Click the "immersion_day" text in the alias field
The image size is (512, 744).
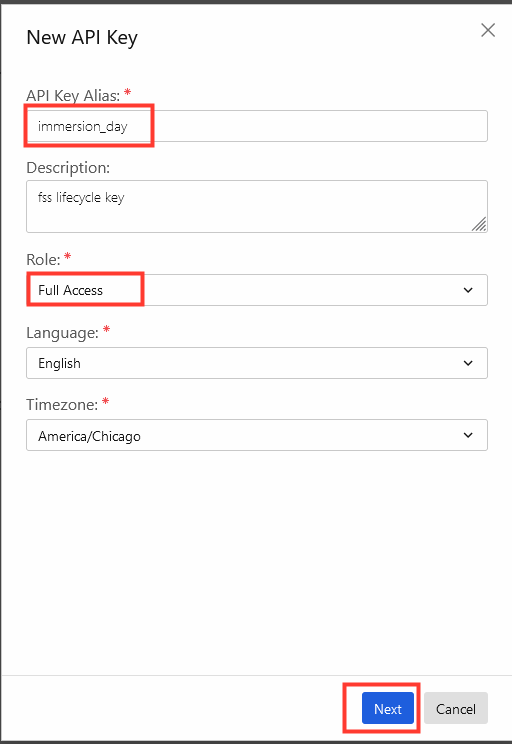coord(83,127)
